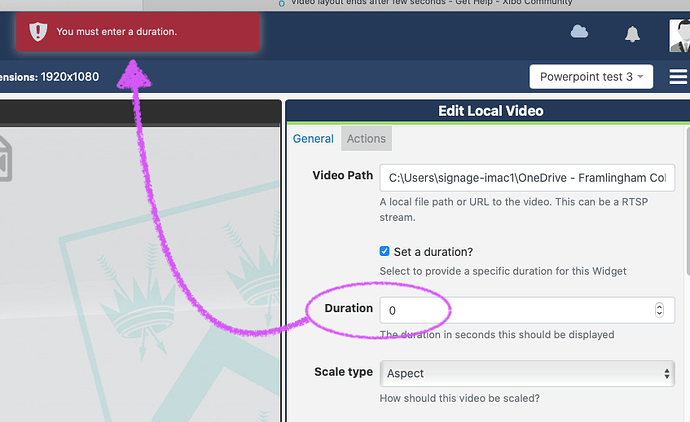
Task: Dismiss the 'You must enter a duration' alert
Action: (x=138, y=32)
